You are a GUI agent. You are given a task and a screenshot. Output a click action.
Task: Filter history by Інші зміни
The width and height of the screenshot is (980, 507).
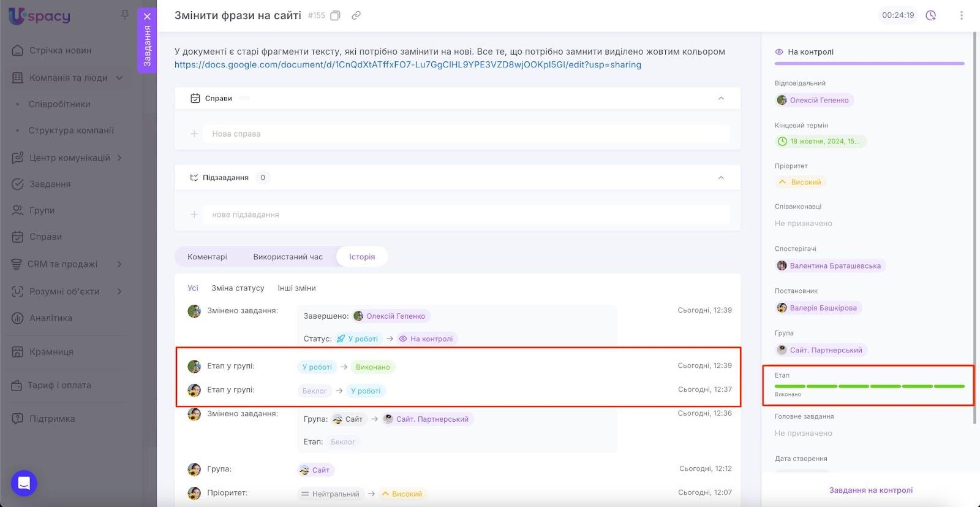(296, 288)
